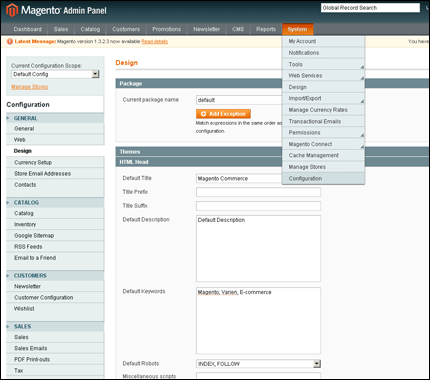
Task: Open the Customers menu
Action: [126, 29]
